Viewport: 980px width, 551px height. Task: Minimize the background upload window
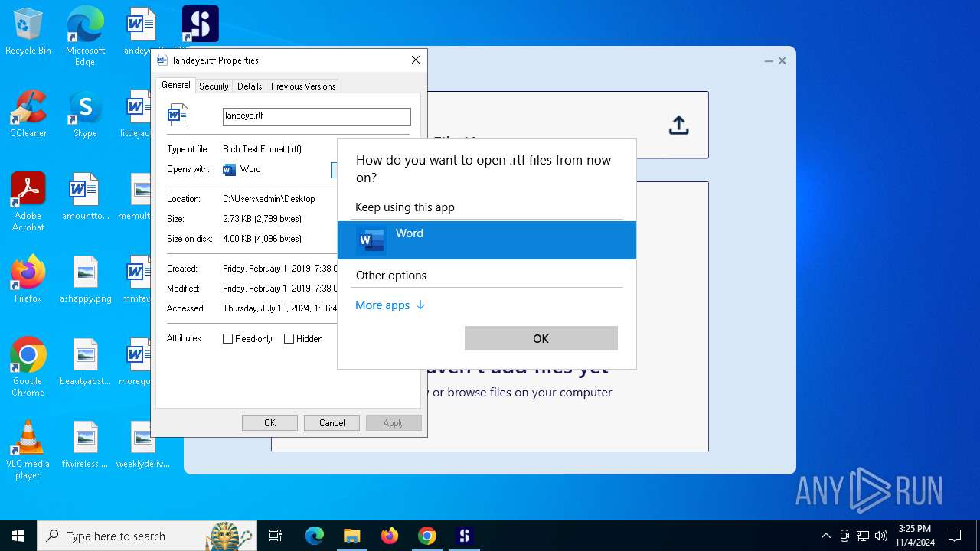click(x=769, y=60)
